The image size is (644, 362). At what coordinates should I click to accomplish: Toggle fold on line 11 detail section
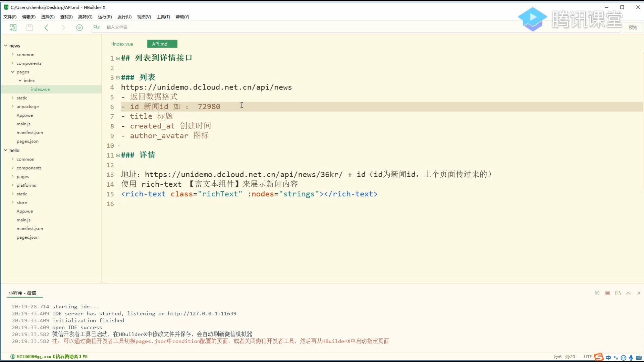[118, 155]
